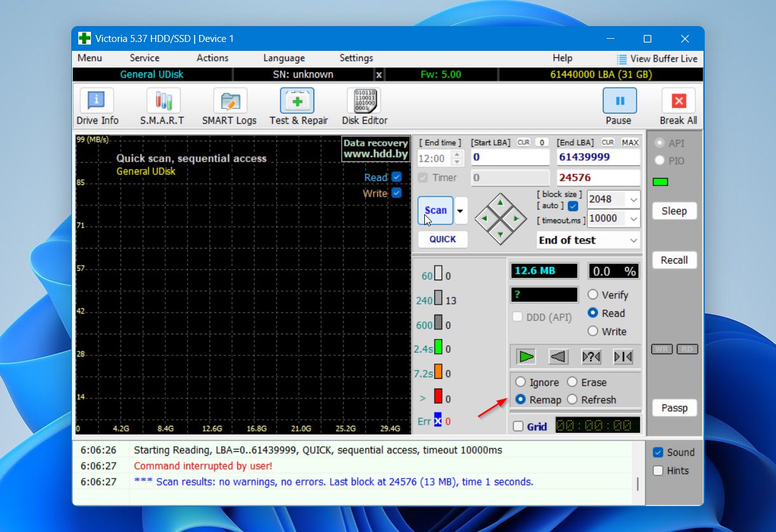This screenshot has width=776, height=532.
Task: Open the Service menu
Action: point(144,58)
